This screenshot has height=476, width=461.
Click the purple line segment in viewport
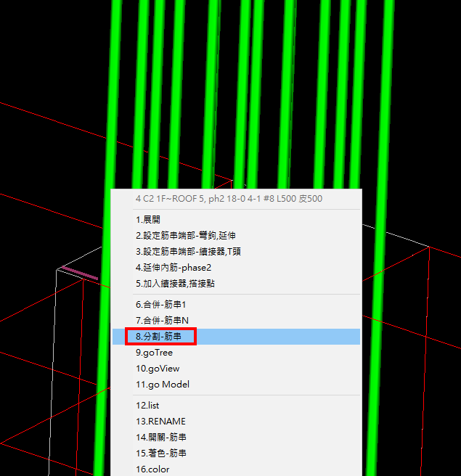click(x=80, y=273)
